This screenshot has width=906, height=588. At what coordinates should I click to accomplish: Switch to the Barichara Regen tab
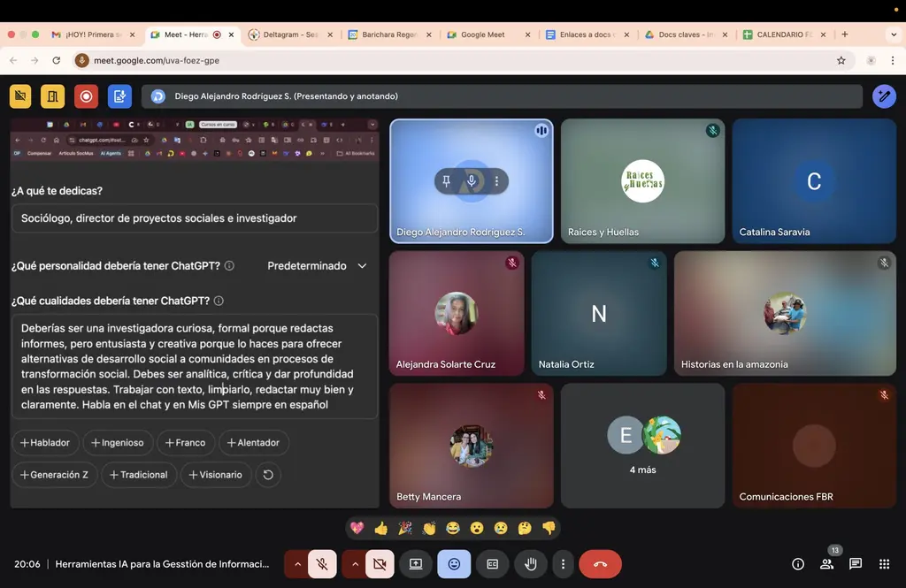point(390,34)
